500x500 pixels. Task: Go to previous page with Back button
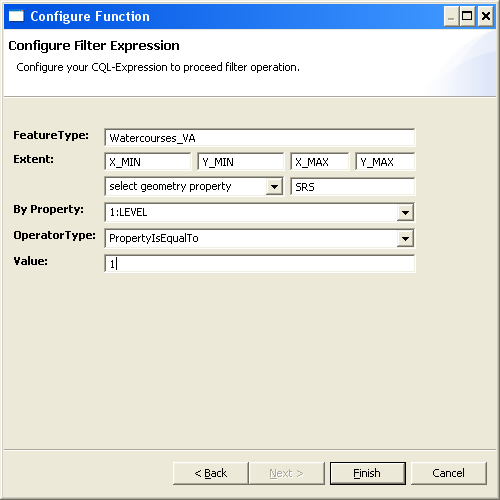coord(211,473)
